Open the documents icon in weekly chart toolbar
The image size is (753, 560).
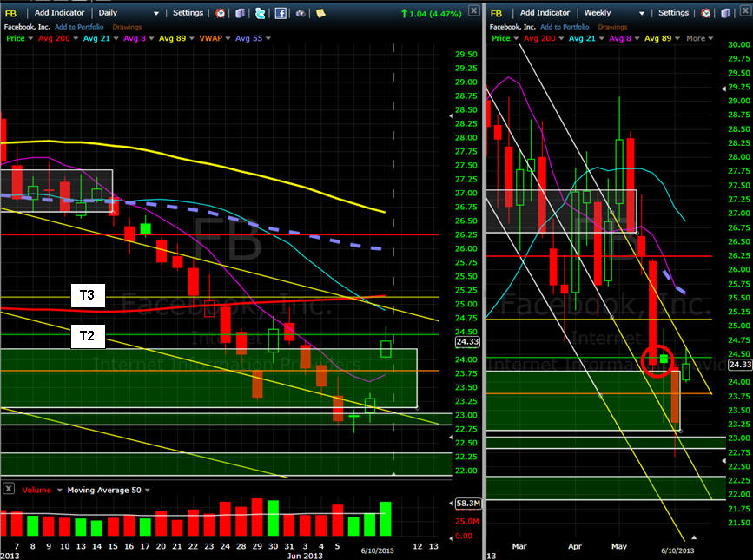tap(725, 13)
